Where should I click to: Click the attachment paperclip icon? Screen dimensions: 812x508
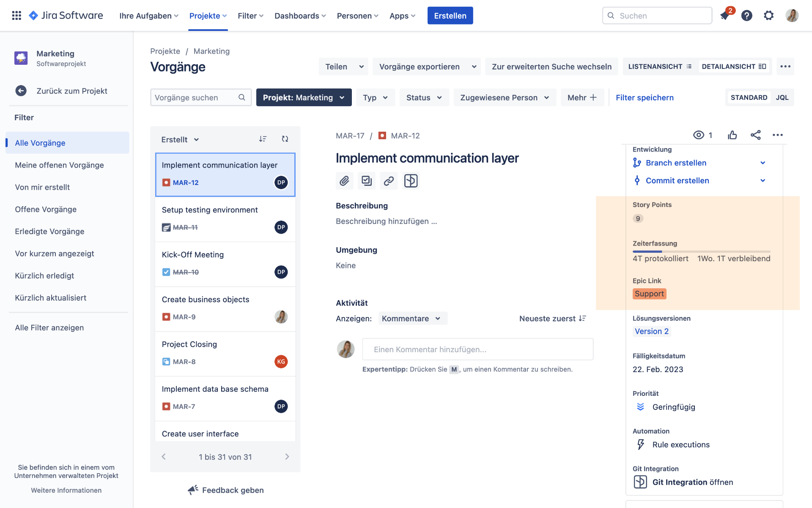tap(344, 181)
